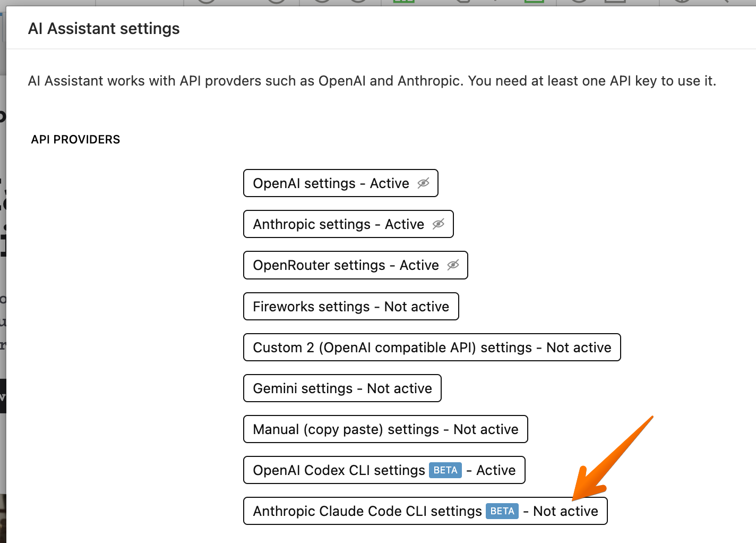Click 'Not active' label on Claude Code CLI
This screenshot has width=756, height=543.
[x=565, y=511]
